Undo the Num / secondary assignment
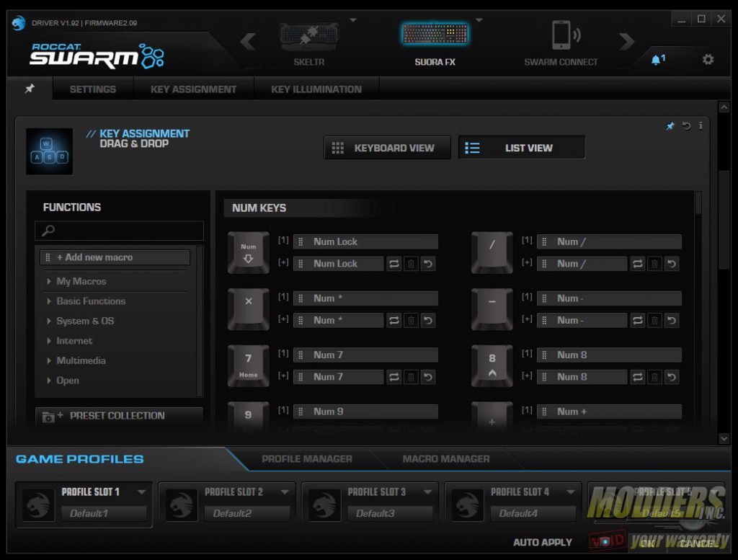 point(672,264)
